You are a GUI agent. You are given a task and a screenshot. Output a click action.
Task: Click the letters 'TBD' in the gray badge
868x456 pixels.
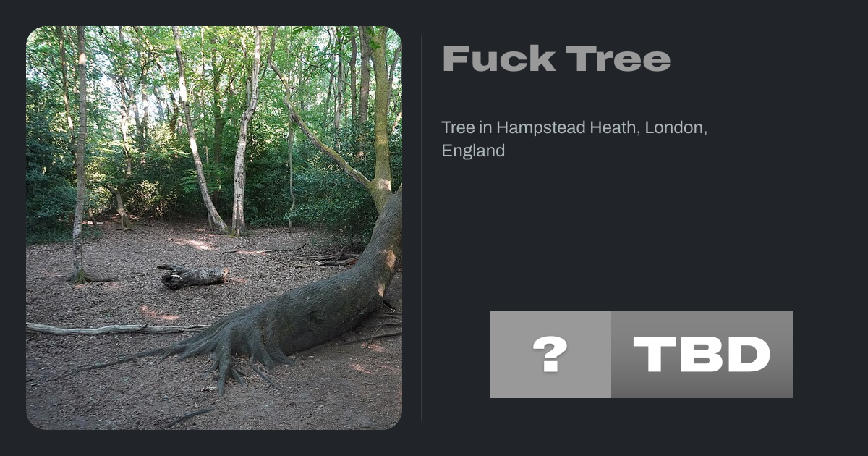702,355
